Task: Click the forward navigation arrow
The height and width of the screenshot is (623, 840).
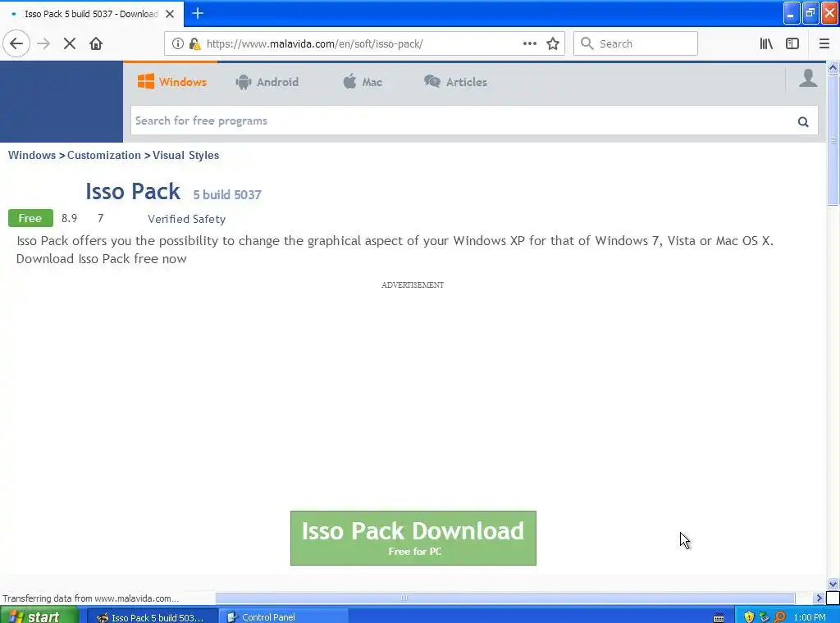Action: click(x=43, y=44)
